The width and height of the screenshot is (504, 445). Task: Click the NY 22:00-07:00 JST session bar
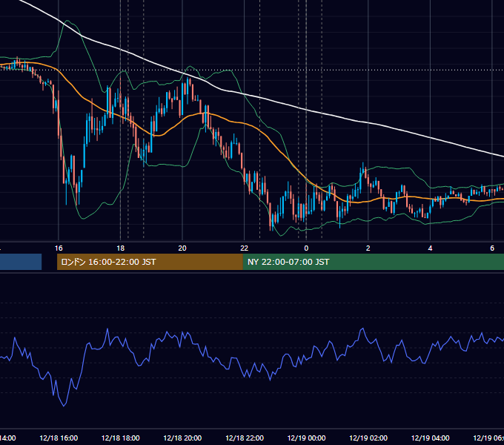point(373,262)
